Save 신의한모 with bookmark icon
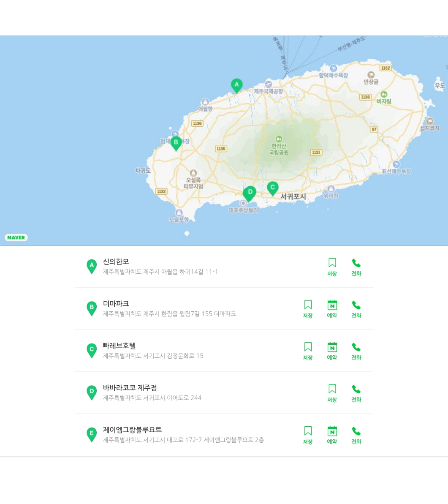 tap(332, 267)
